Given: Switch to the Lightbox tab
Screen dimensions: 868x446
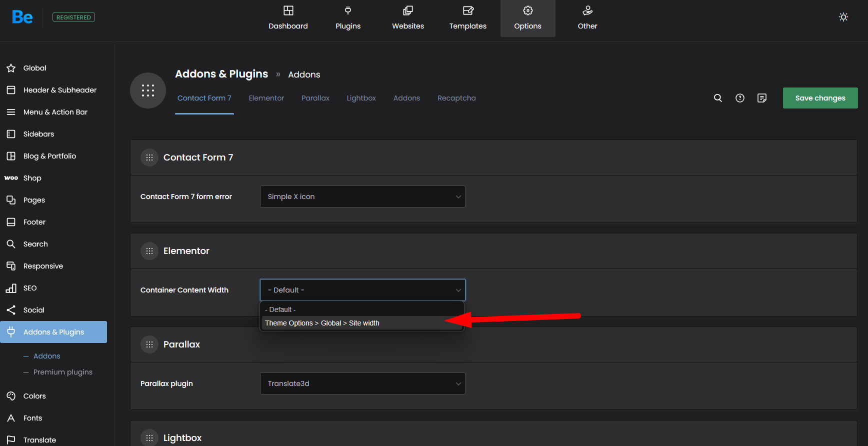Looking at the screenshot, I should [x=361, y=98].
